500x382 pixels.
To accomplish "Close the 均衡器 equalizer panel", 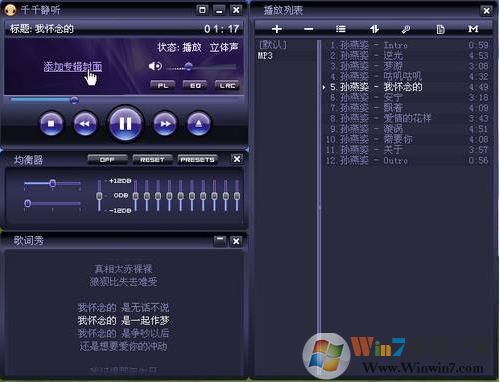I will (237, 159).
